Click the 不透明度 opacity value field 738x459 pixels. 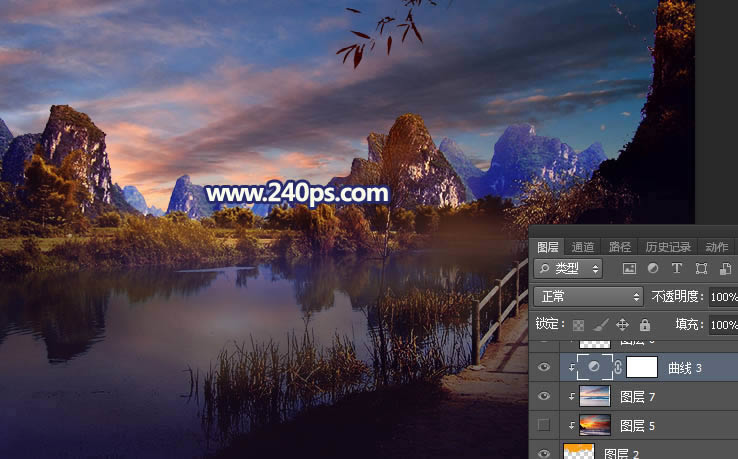click(722, 297)
